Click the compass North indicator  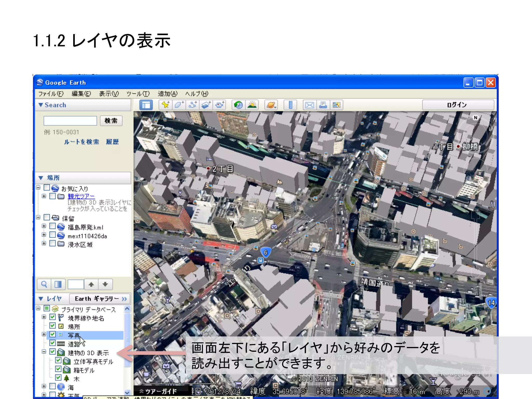pos(475,118)
